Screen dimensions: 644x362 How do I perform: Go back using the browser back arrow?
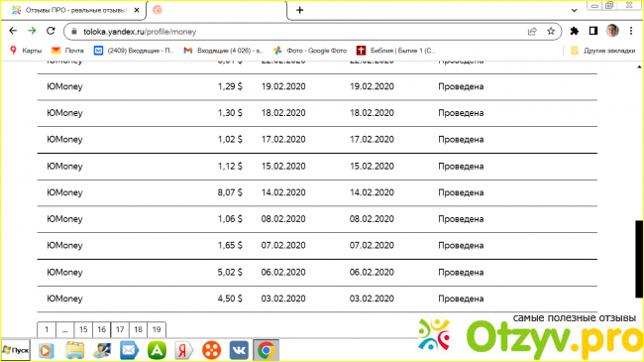click(13, 31)
